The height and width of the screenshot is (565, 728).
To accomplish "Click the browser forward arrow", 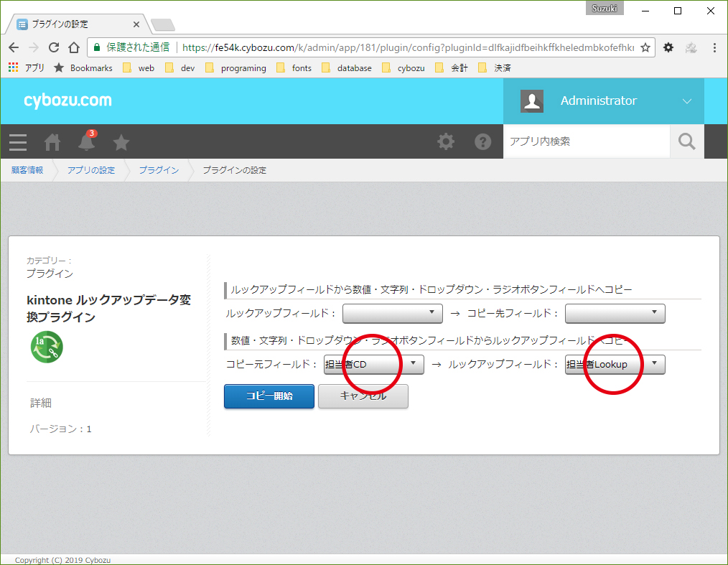I will point(34,47).
